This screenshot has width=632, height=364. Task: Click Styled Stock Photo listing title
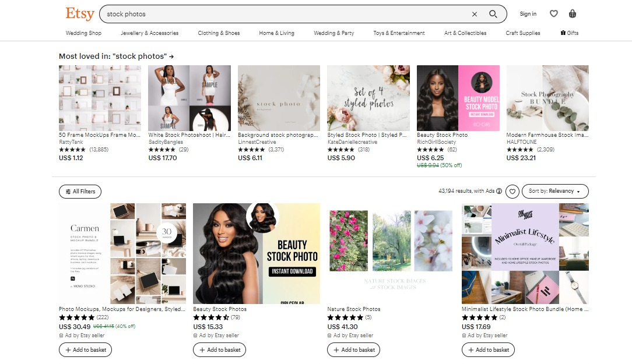[x=367, y=135]
